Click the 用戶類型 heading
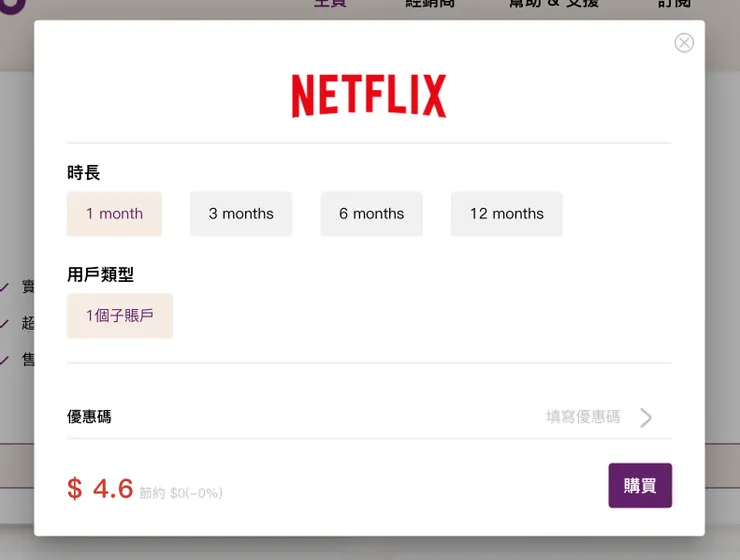Viewport: 740px width, 560px height. point(101,274)
